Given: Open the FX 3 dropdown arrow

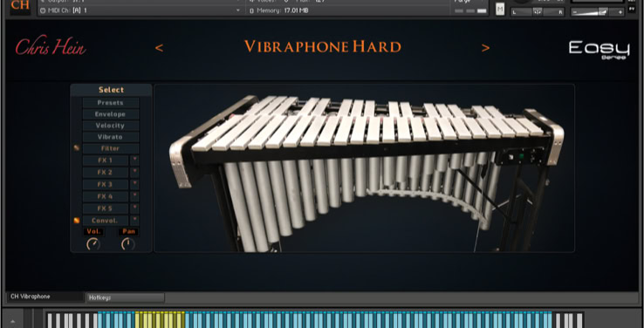Looking at the screenshot, I should point(134,184).
